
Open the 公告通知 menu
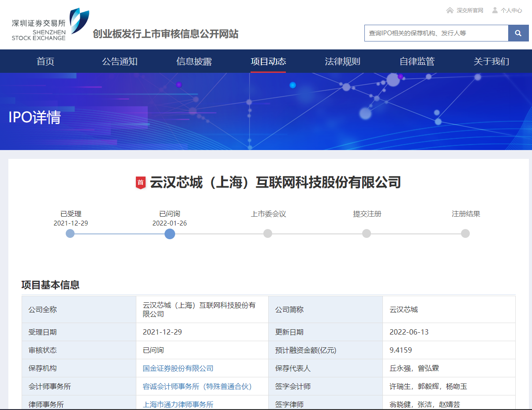click(x=120, y=61)
